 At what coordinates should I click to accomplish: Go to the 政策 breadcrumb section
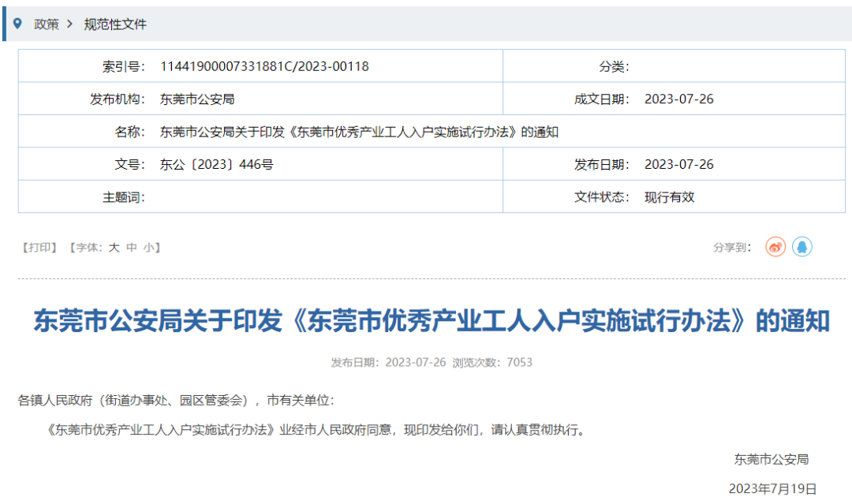pyautogui.click(x=47, y=24)
